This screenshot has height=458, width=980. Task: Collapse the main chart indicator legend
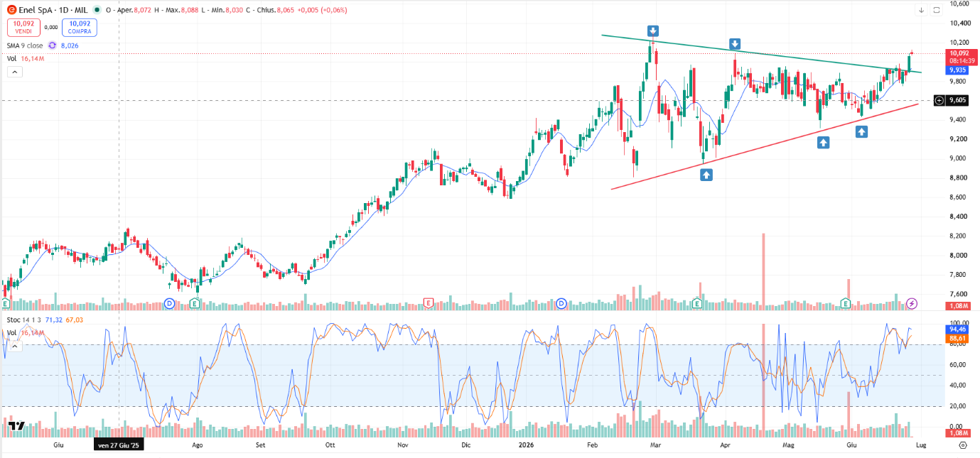[x=14, y=71]
